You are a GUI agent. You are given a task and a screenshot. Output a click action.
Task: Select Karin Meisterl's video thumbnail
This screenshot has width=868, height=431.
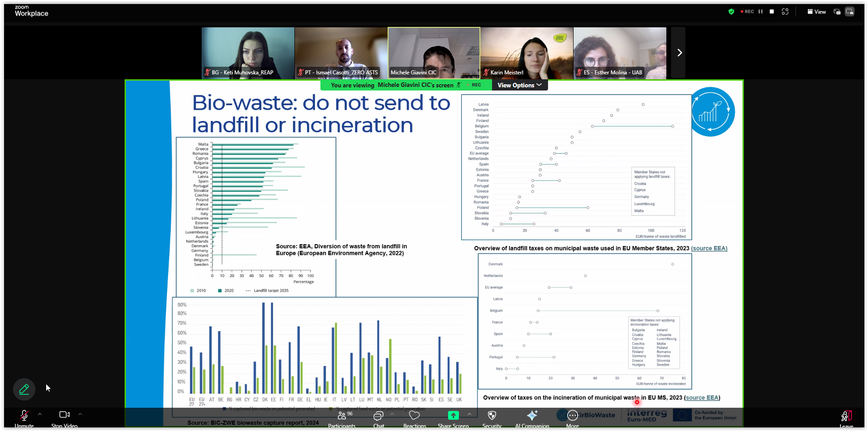pos(527,53)
